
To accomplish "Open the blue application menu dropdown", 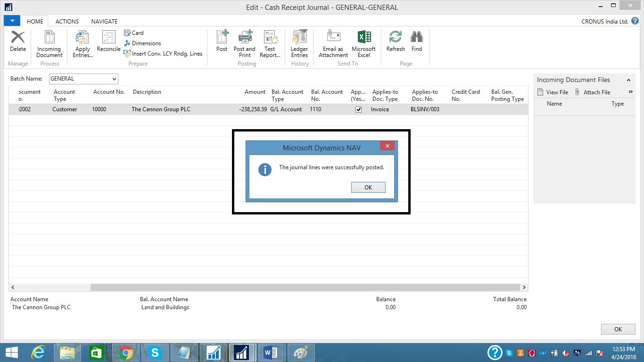I will [x=12, y=21].
